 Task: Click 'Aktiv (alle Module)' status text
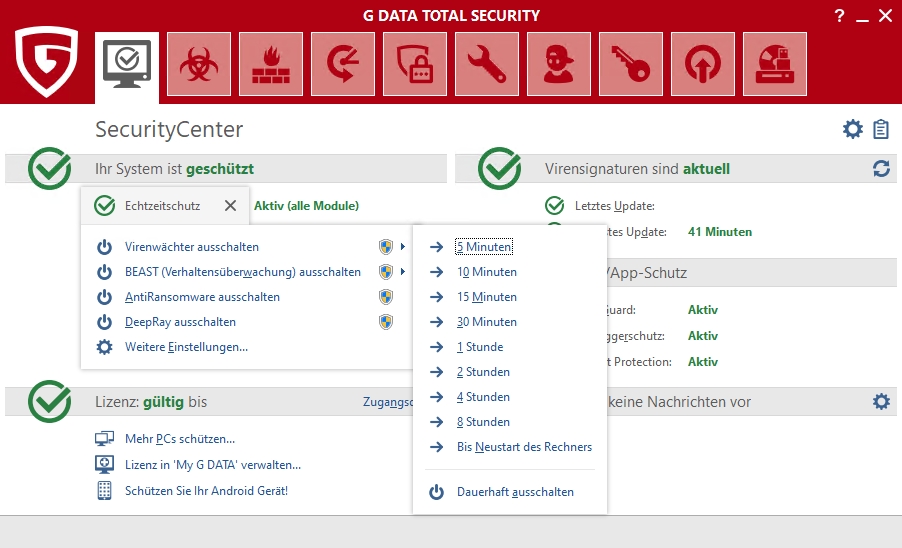pos(306,205)
